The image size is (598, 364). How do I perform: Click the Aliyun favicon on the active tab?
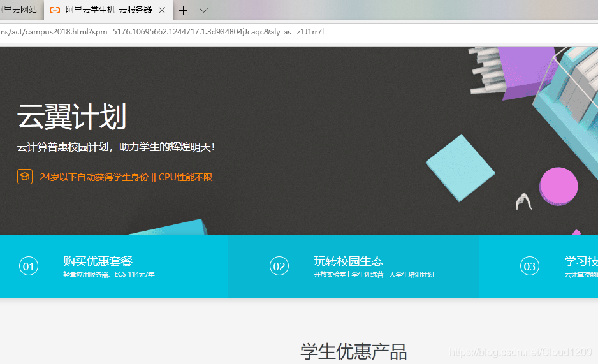[55, 10]
